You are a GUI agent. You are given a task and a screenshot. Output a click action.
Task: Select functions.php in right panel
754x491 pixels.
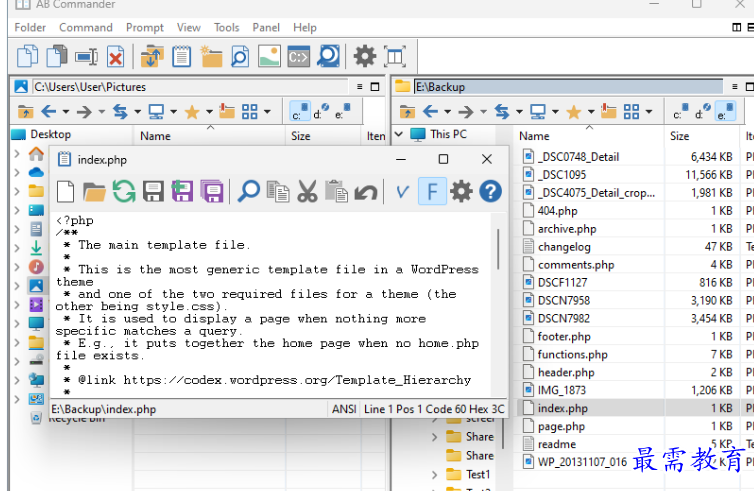point(572,354)
